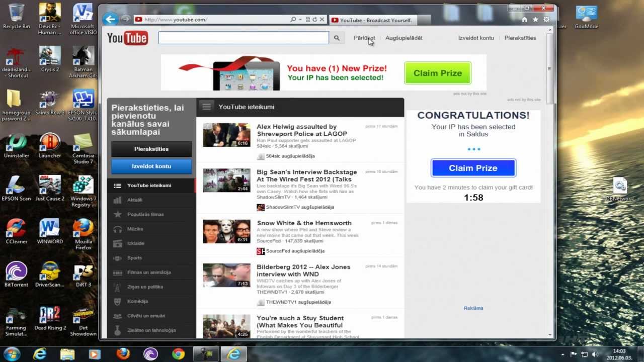The image size is (644, 362).
Task: Open a new blank browser tab
Action: point(424,20)
